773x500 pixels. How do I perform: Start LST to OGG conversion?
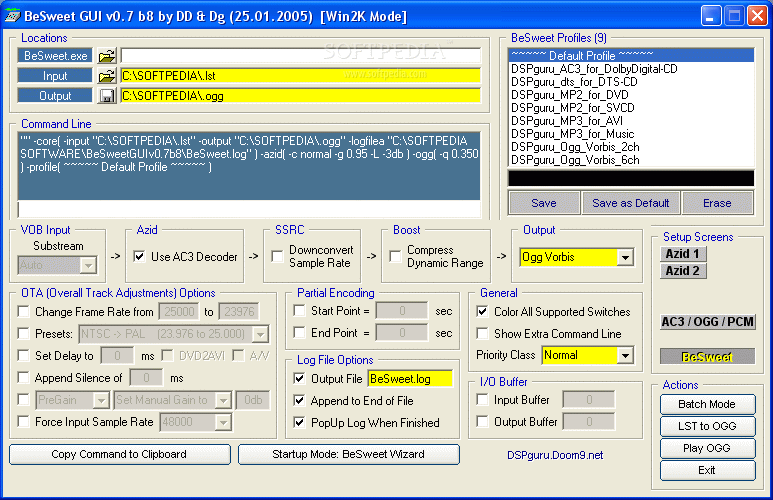coord(707,426)
